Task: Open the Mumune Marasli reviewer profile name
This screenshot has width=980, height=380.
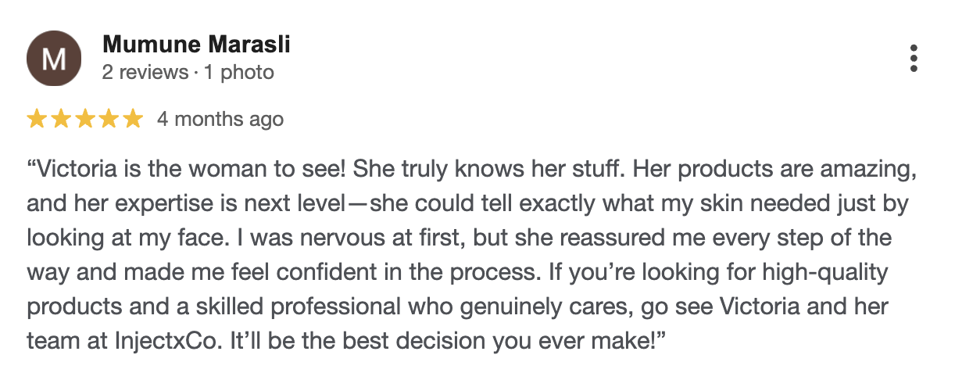Action: tap(196, 45)
